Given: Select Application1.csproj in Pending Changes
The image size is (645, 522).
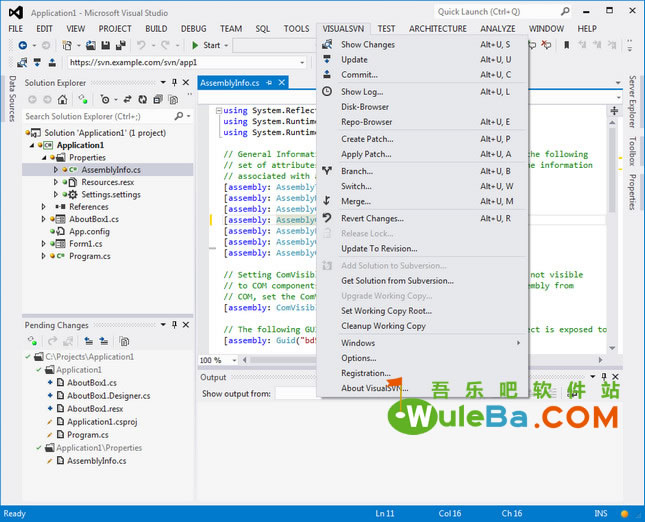Looking at the screenshot, I should (x=102, y=422).
